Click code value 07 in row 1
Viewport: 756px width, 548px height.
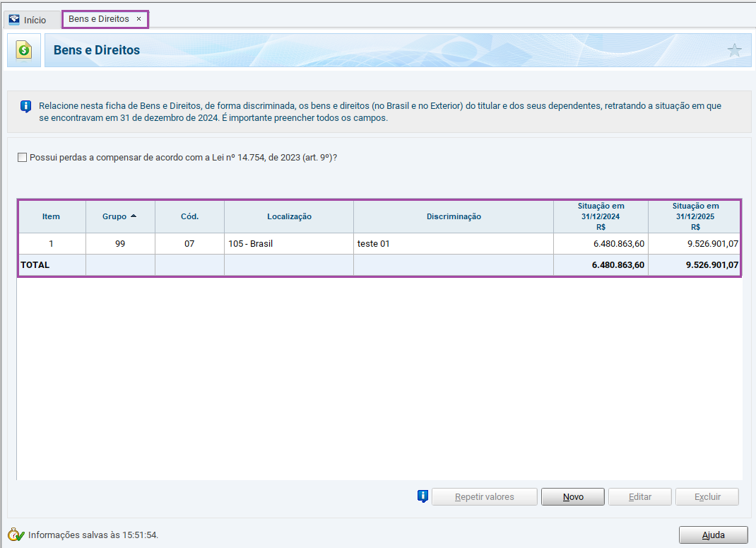(x=189, y=244)
